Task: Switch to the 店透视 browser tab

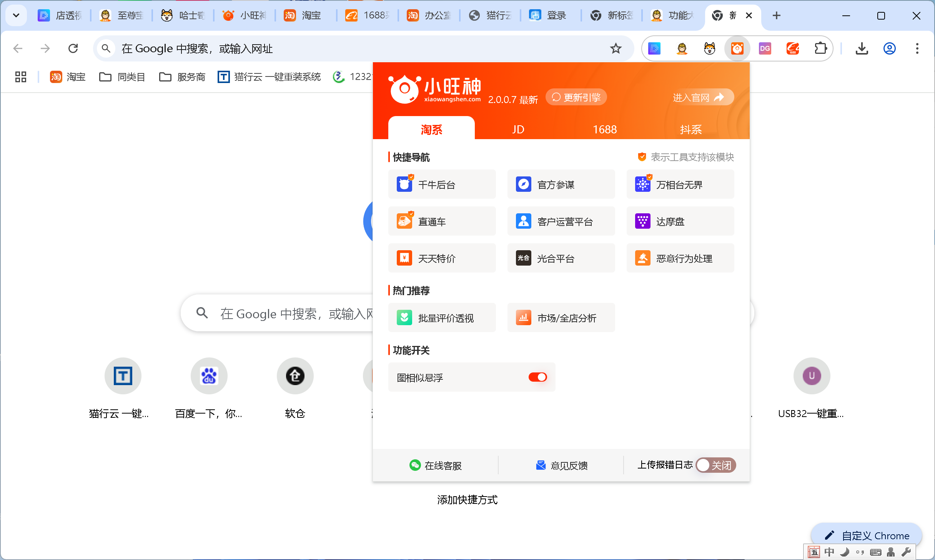Action: click(x=60, y=15)
